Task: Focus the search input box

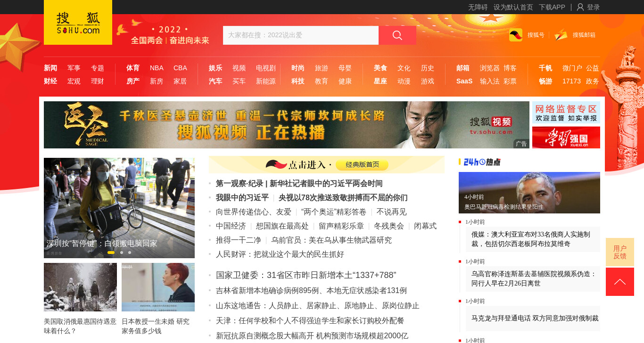Action: [x=301, y=35]
